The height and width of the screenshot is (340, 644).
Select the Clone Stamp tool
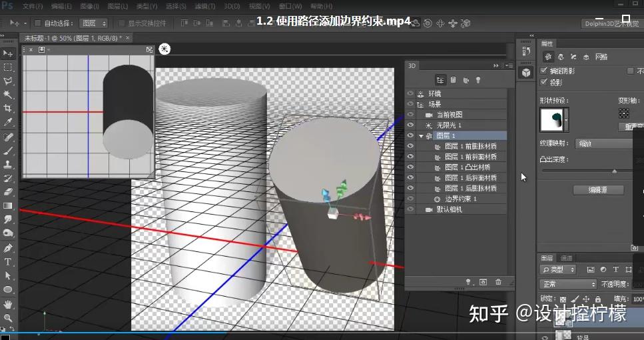(x=8, y=165)
